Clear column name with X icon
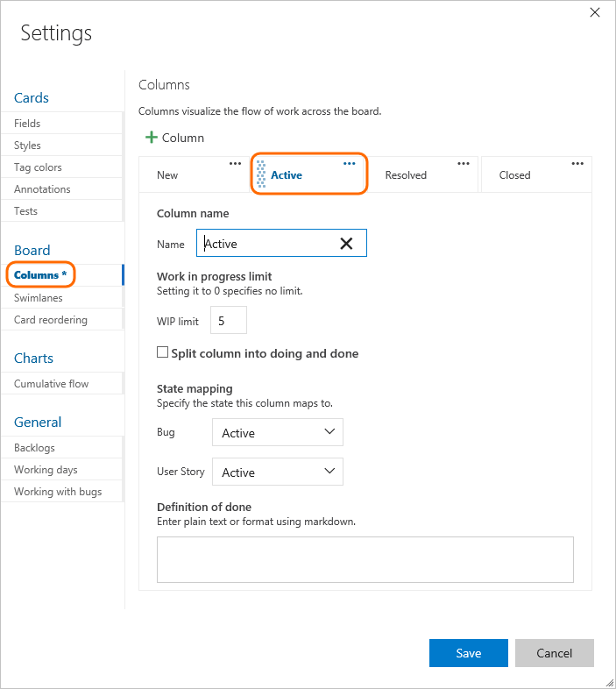The image size is (616, 689). pos(346,244)
